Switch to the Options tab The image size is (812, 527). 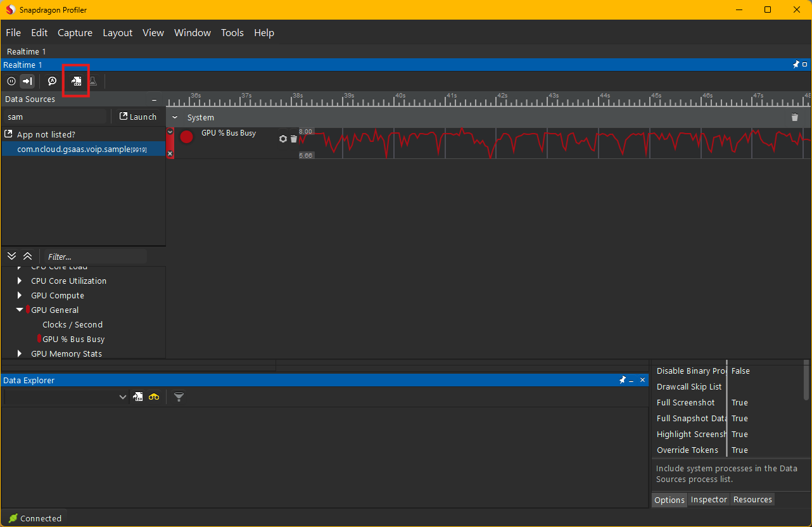(669, 500)
